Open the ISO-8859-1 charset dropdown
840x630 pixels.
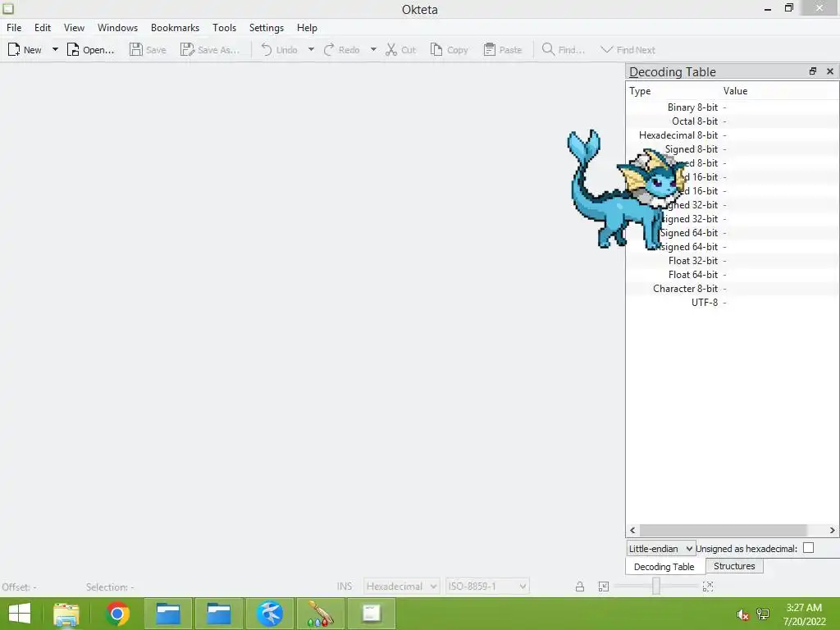[487, 586]
